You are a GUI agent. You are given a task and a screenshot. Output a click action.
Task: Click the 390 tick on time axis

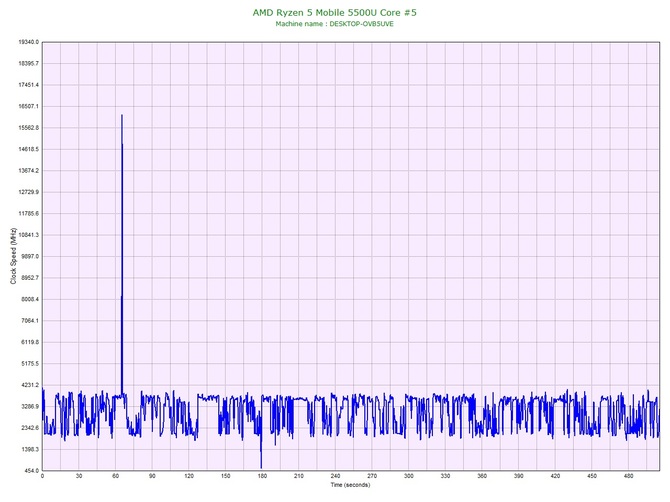coord(519,476)
